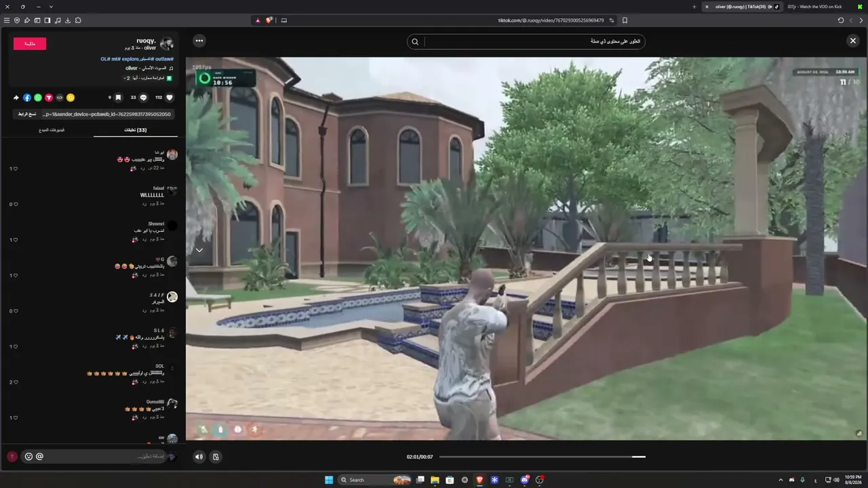Focus the search field above the video
Viewport: 868px width, 488px height.
(x=533, y=41)
